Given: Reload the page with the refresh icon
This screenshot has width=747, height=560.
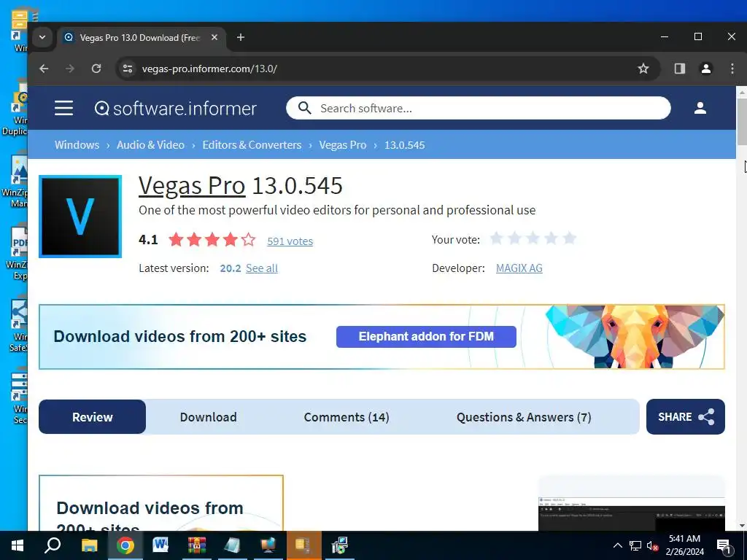Looking at the screenshot, I should pos(96,69).
